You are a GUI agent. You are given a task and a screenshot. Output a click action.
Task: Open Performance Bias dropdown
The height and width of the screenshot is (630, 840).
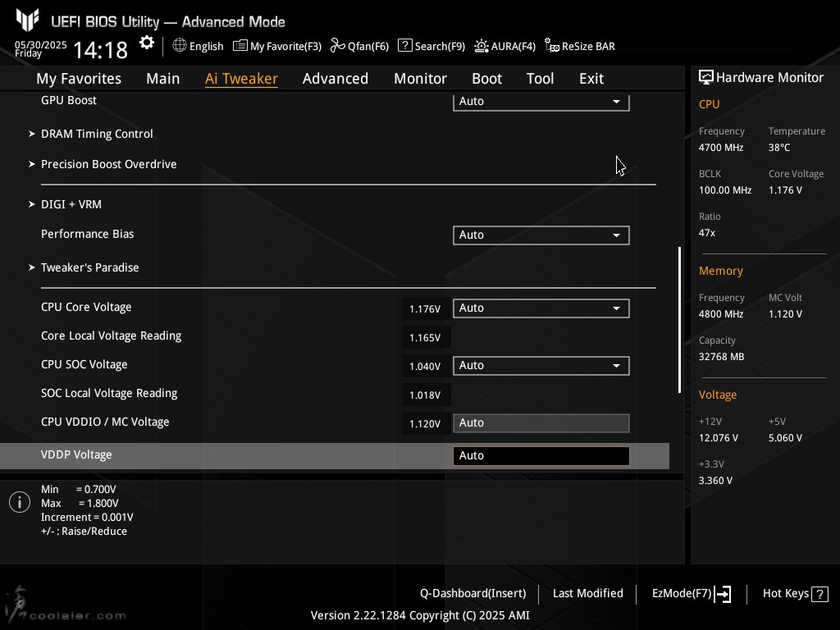(x=541, y=235)
